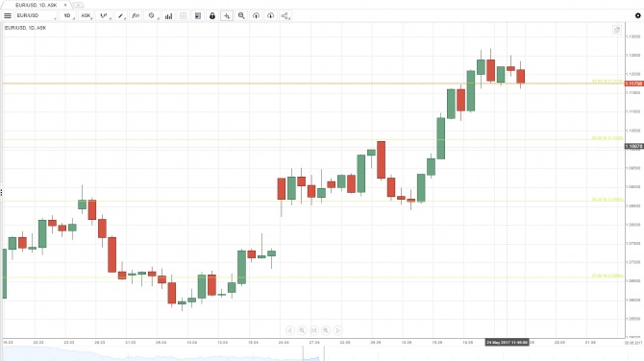Click the 50.00 % Fibonacci level label
This screenshot has width=644, height=361.
[607, 138]
